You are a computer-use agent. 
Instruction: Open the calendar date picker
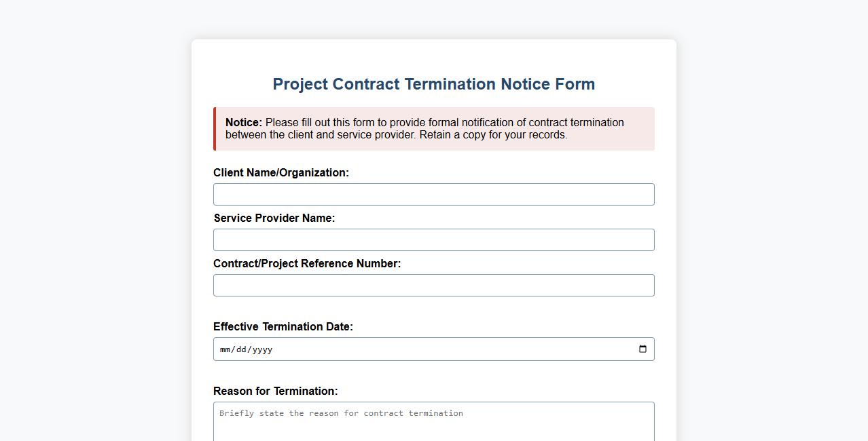point(643,349)
